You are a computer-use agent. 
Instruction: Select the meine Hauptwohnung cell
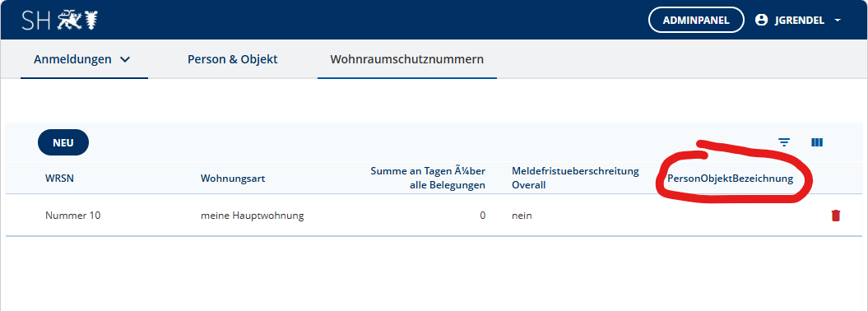click(252, 216)
